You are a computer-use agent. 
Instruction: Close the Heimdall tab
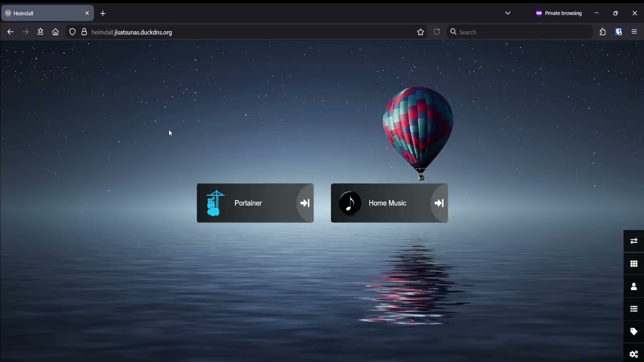(87, 14)
